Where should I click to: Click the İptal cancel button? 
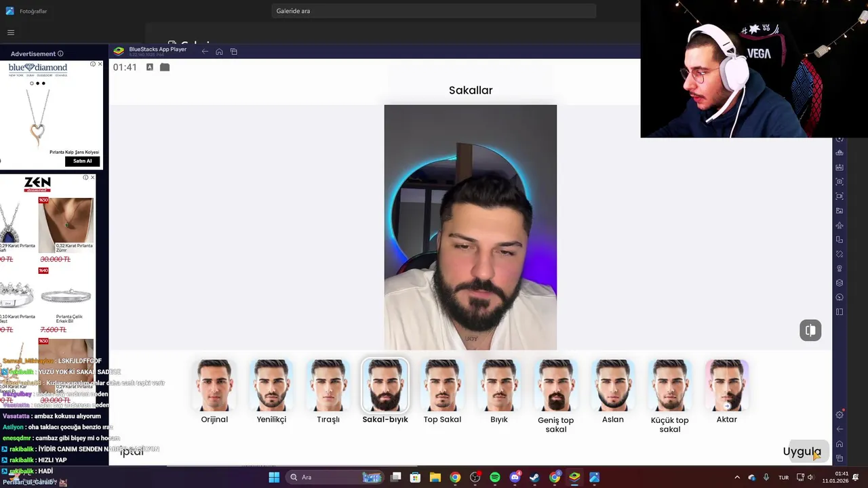tap(132, 451)
